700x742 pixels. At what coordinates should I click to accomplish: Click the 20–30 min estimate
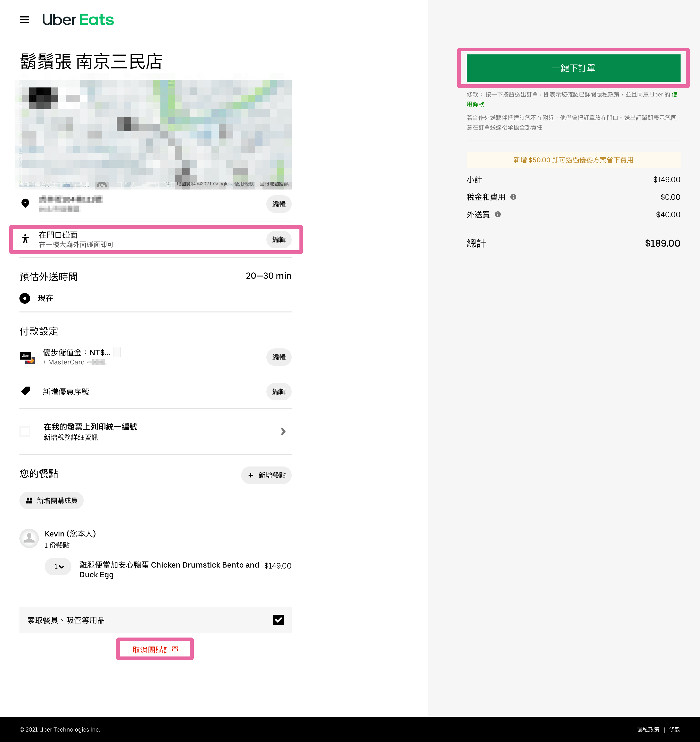[x=268, y=276]
